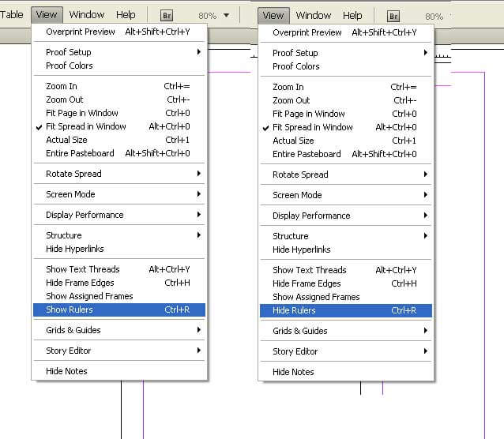Expand Proof Setup submenu in left menu

(x=119, y=52)
